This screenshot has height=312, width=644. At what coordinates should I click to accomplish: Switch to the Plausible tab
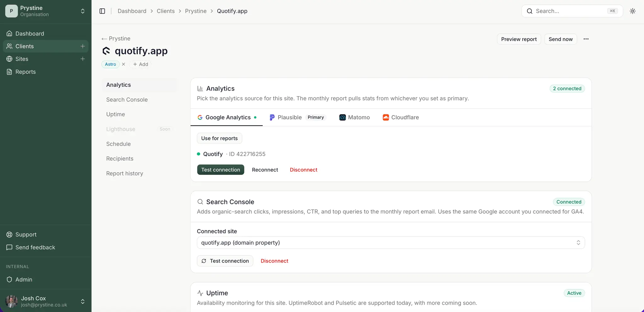tap(298, 117)
